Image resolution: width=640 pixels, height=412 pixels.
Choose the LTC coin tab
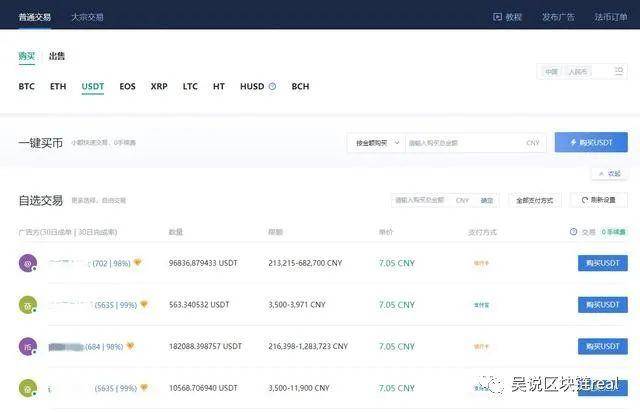pyautogui.click(x=190, y=87)
